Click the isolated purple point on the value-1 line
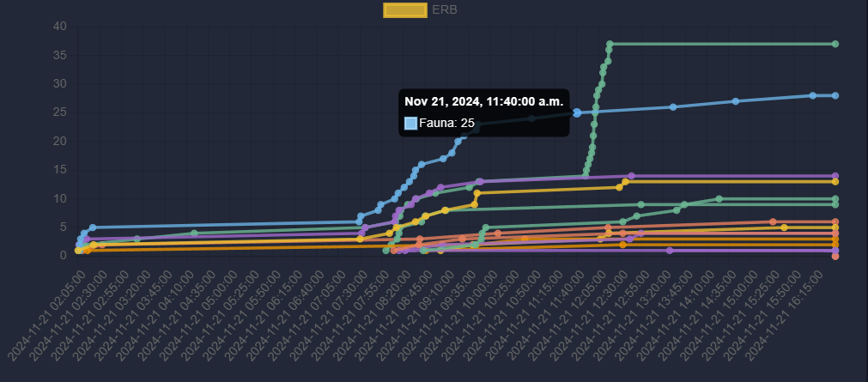The image size is (868, 382). coord(670,251)
